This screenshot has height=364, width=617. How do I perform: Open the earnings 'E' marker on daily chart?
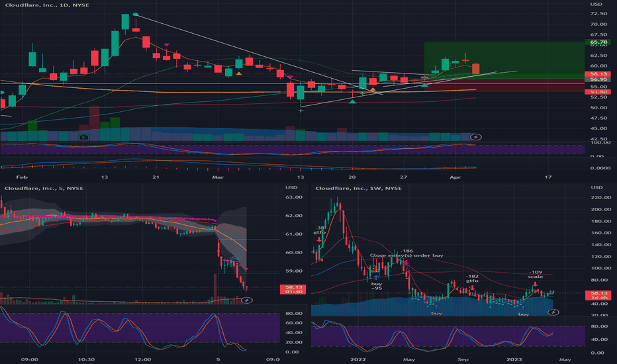[x=84, y=137]
